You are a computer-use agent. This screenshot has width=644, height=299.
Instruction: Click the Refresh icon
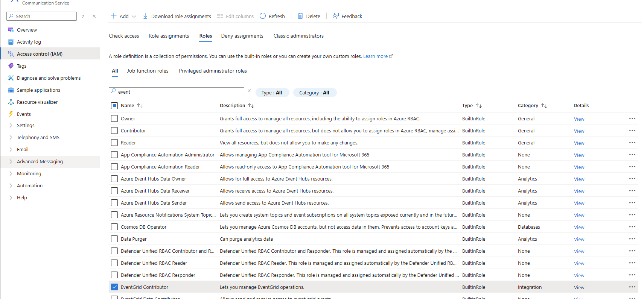tap(263, 16)
